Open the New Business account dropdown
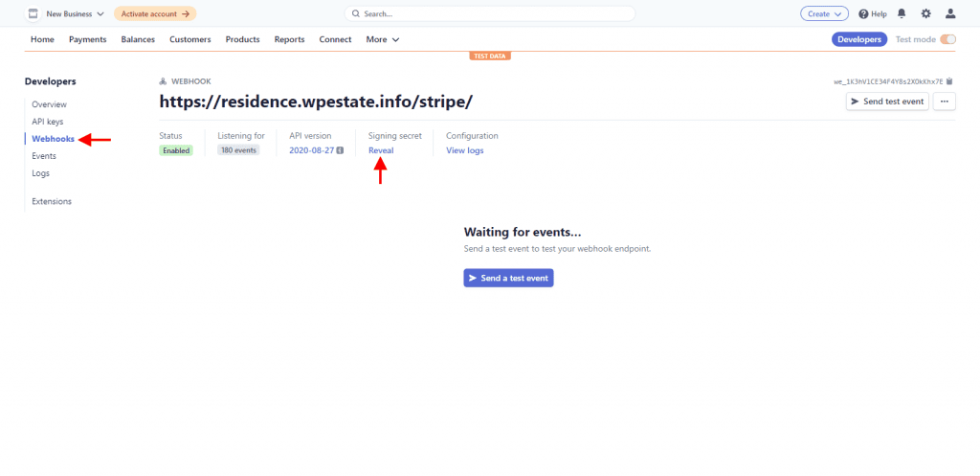980x476 pixels. (x=75, y=13)
